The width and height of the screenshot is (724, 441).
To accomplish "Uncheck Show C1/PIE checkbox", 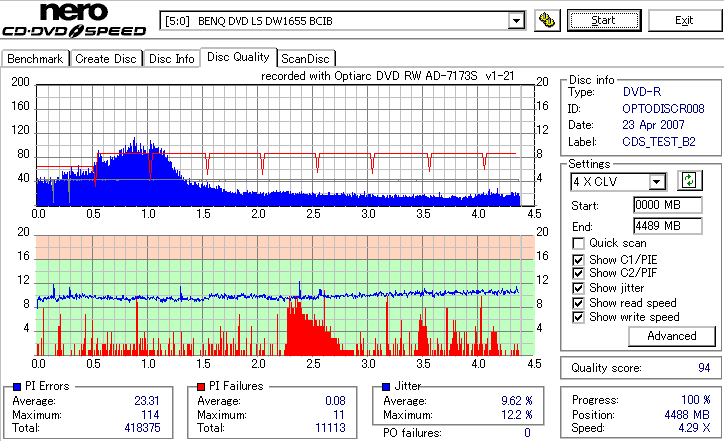I will click(x=578, y=260).
